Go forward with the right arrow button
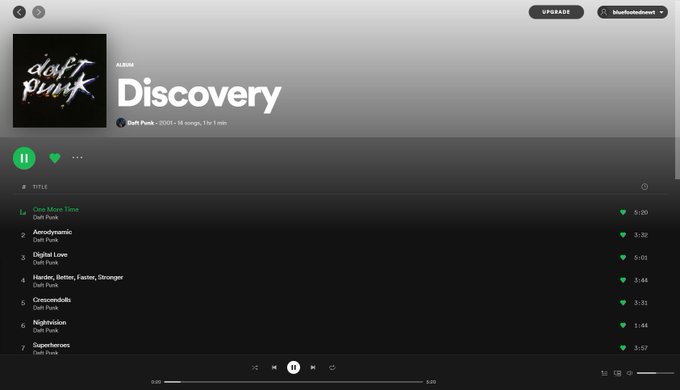The height and width of the screenshot is (390, 680). pos(39,12)
